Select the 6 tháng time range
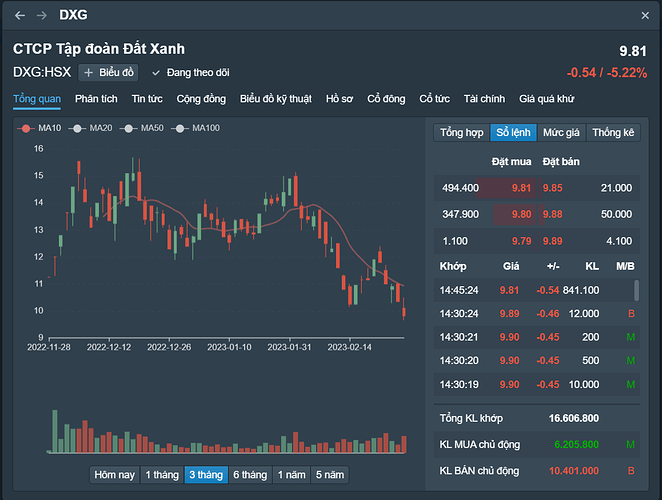The height and width of the screenshot is (500, 662). pos(250,475)
